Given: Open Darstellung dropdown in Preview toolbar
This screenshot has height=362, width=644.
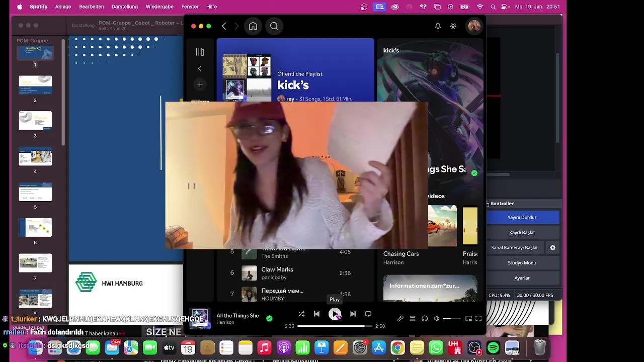Looking at the screenshot, I should [83, 25].
